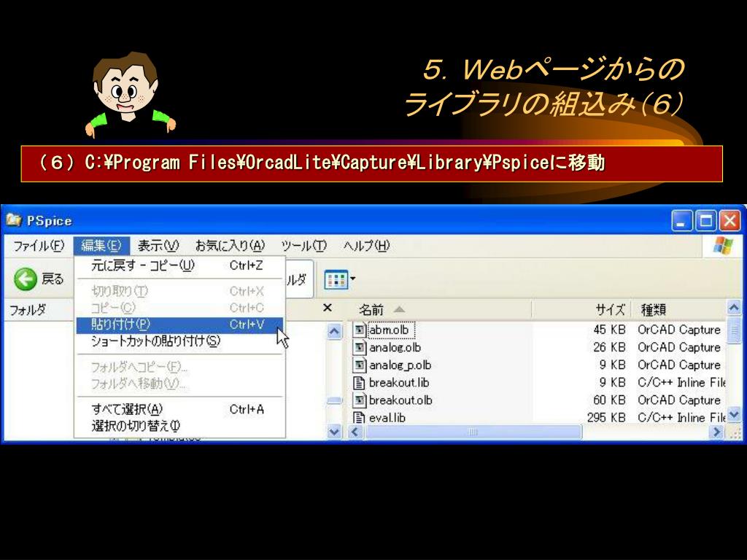The image size is (747, 560).
Task: Open the お気に入り(A) menu
Action: tap(230, 246)
